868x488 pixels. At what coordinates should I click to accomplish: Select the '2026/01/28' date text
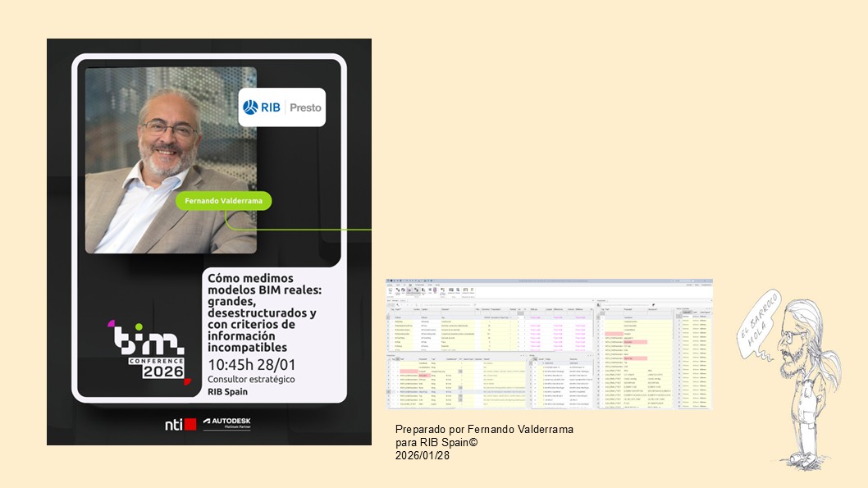422,454
